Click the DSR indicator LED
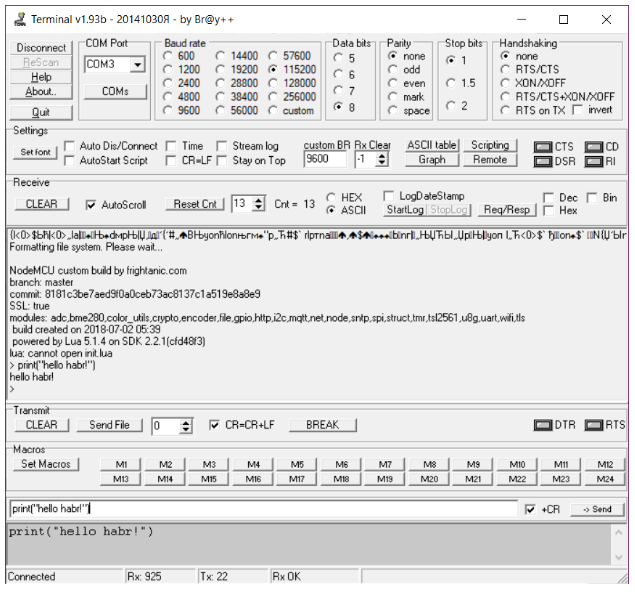Viewport: 635px width, 596px height. pos(543,162)
